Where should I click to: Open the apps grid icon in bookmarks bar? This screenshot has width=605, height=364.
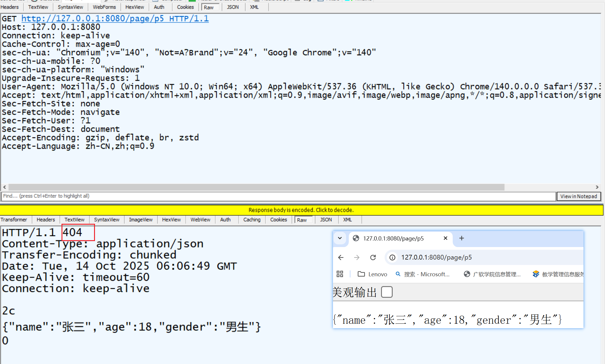pos(340,274)
